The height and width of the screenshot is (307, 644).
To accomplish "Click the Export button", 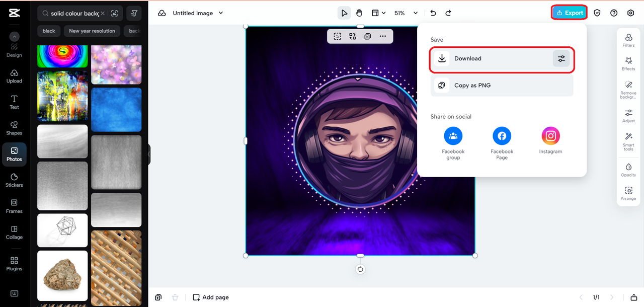I will pyautogui.click(x=570, y=13).
